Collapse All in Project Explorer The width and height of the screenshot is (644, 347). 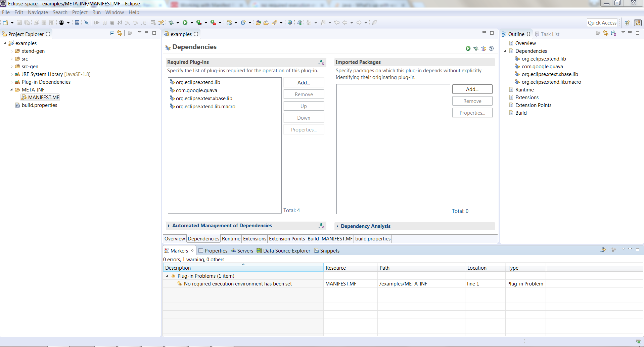112,33
